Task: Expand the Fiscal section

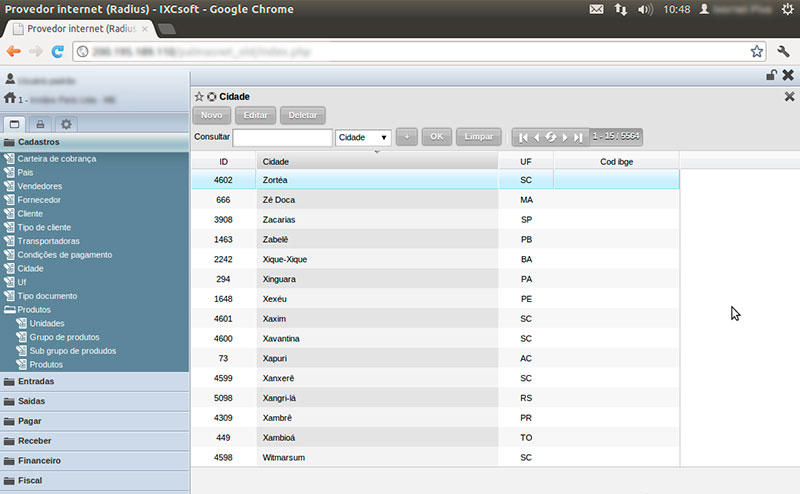Action: tap(94, 481)
